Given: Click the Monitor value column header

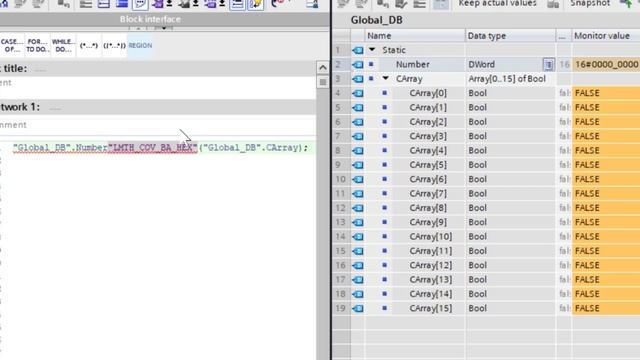Looking at the screenshot, I should pos(606,36).
